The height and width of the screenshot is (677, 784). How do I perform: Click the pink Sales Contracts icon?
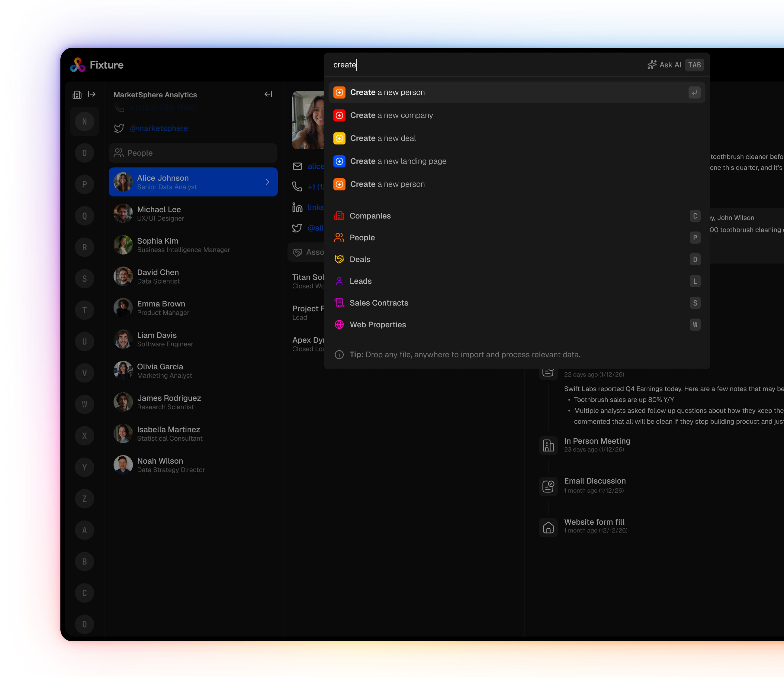tap(339, 303)
